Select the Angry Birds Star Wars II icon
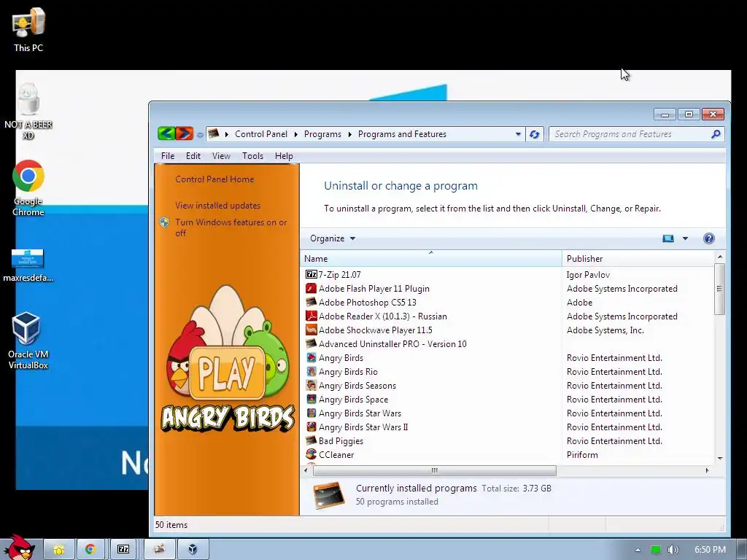The width and height of the screenshot is (747, 560). pos(311,427)
